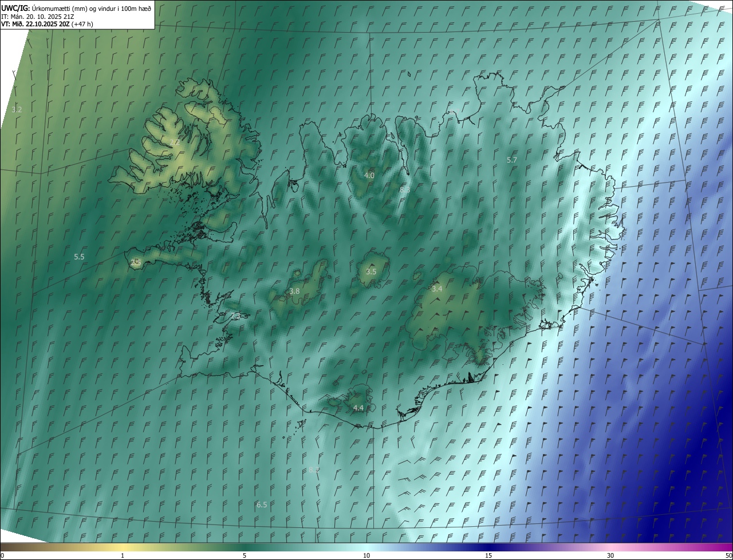
Task: Click the 10 tick on the colour scale
Action: [x=366, y=555]
